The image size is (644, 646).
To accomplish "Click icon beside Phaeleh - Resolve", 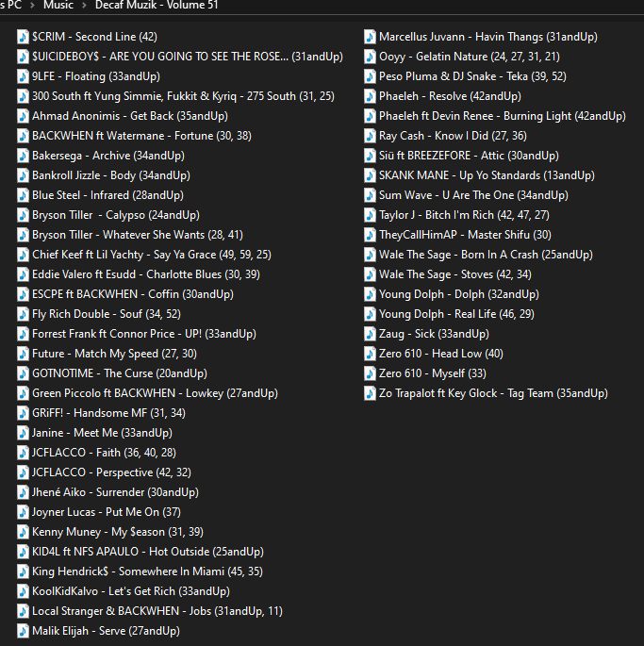I will pyautogui.click(x=370, y=96).
